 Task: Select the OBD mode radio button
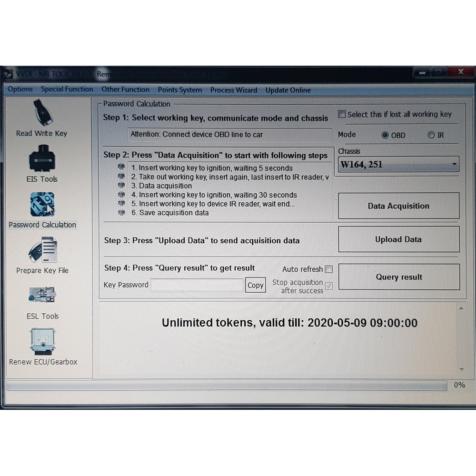point(385,135)
